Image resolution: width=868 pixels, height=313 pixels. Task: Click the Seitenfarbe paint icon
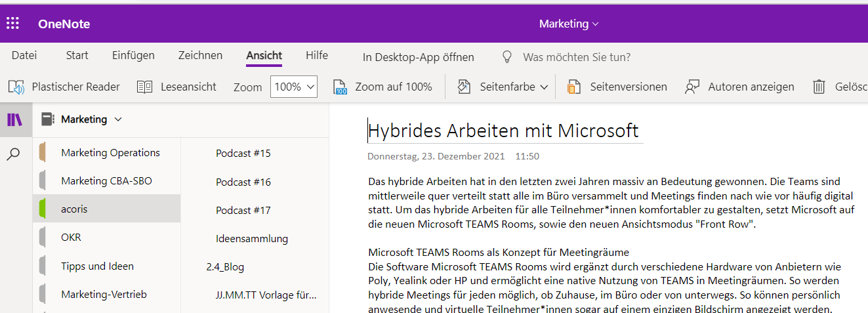click(x=464, y=87)
